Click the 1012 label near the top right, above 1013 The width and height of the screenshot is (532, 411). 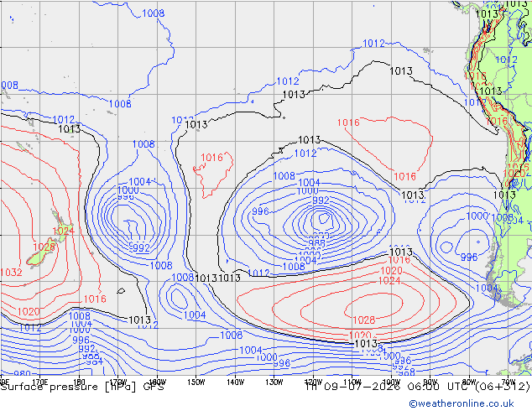click(374, 44)
